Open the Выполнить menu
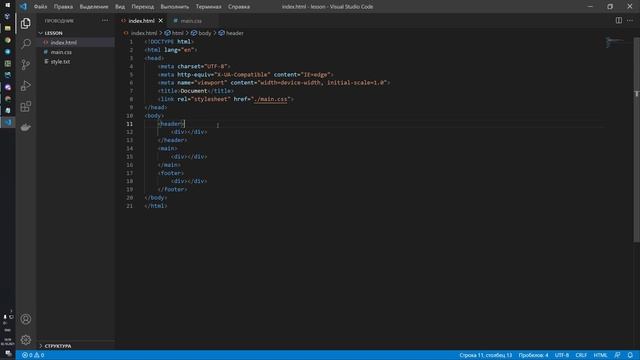Image resolution: width=640 pixels, height=360 pixels. click(175, 7)
